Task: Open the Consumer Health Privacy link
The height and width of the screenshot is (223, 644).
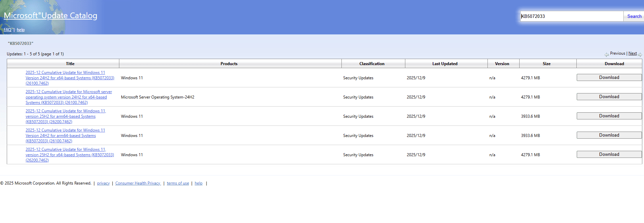Action: (138, 183)
